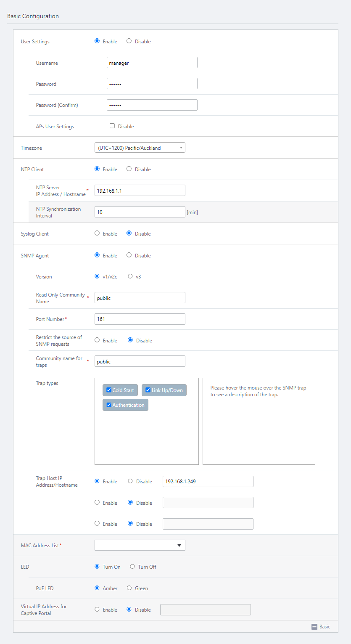This screenshot has height=644, width=351.
Task: Click the Username input field
Action: tap(152, 63)
